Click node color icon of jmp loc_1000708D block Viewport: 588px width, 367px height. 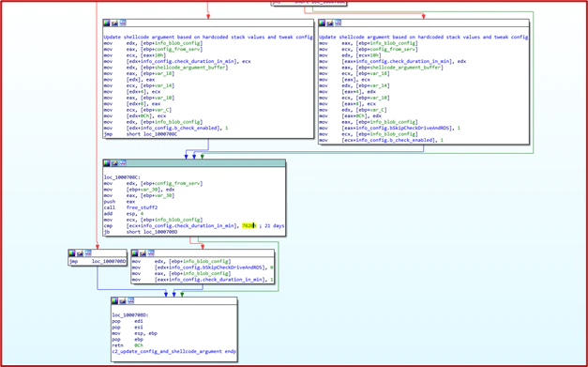[72, 253]
